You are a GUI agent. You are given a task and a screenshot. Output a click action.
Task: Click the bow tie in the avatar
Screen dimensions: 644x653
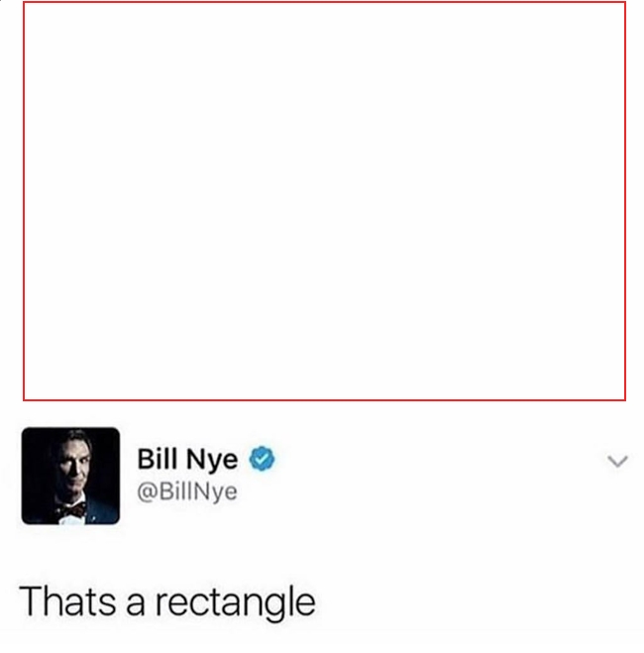pos(73,509)
